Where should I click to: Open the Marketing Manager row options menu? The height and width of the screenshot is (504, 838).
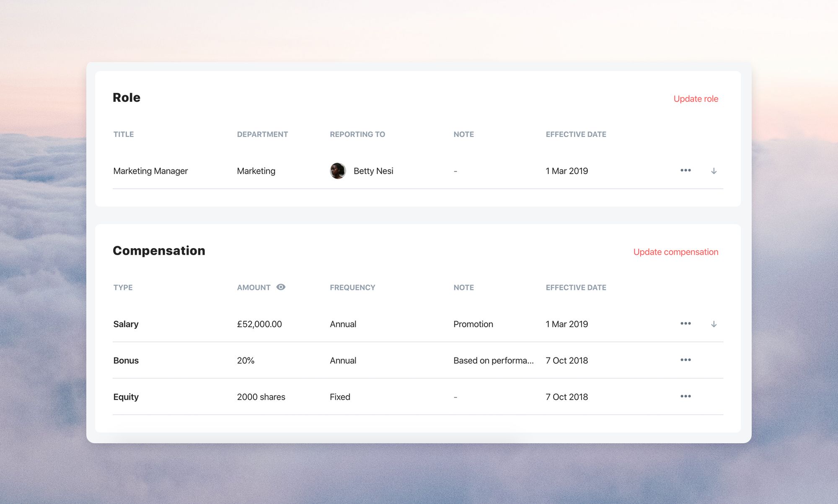pyautogui.click(x=685, y=171)
